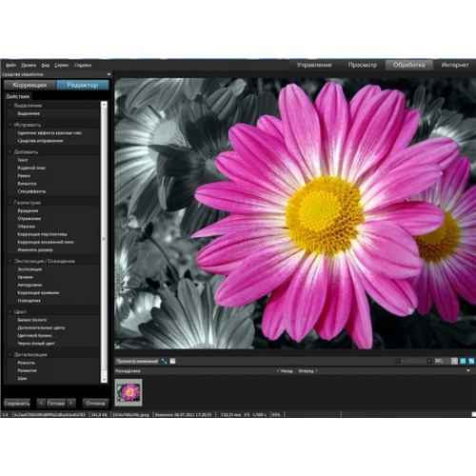This screenshot has width=476, height=476.
Task: Open the Действия tab
Action: click(x=18, y=96)
